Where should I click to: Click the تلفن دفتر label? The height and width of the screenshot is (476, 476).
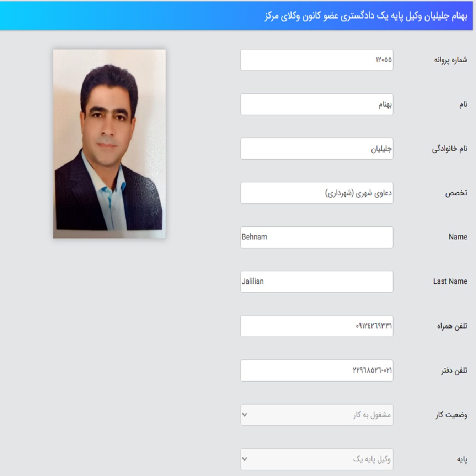tap(454, 370)
